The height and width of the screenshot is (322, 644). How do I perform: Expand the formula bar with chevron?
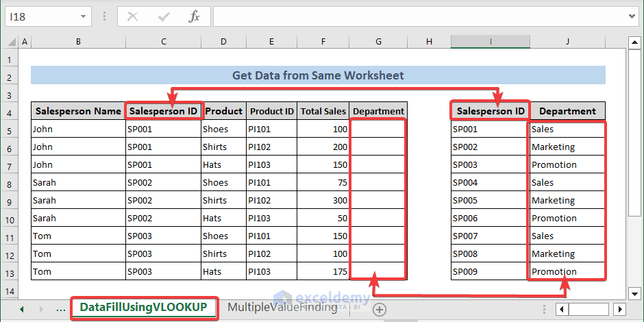[632, 16]
